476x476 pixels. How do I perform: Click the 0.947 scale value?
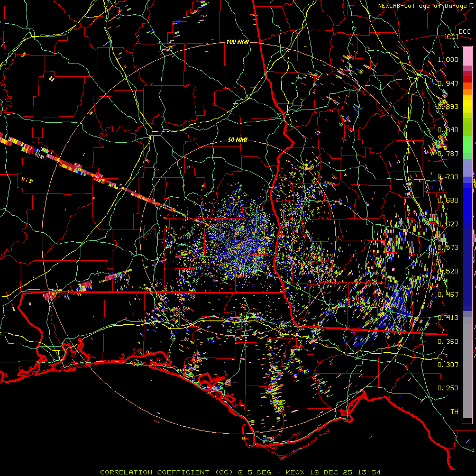pos(448,83)
